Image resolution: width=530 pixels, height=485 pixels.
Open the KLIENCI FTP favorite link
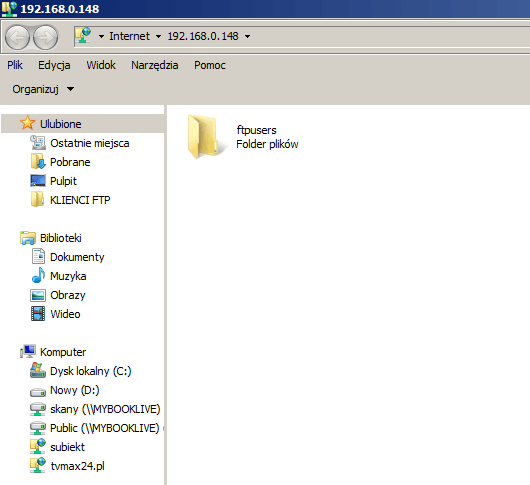pos(80,200)
